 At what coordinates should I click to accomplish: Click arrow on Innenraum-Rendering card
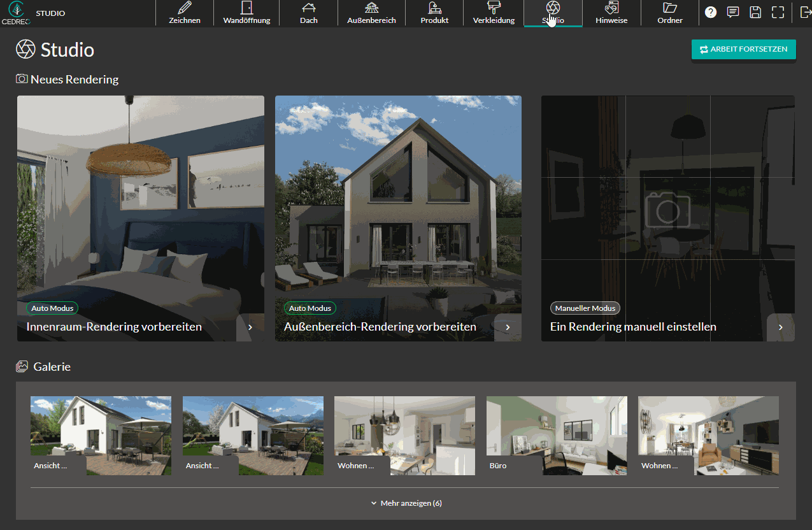250,327
